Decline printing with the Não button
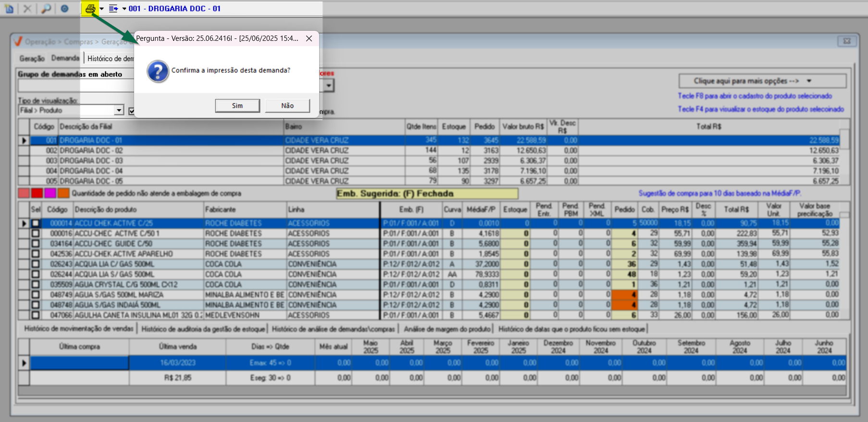This screenshot has width=868, height=422. pos(287,106)
